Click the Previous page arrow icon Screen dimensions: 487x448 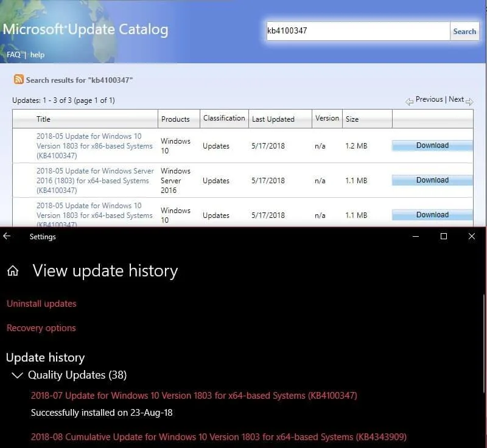pyautogui.click(x=409, y=101)
